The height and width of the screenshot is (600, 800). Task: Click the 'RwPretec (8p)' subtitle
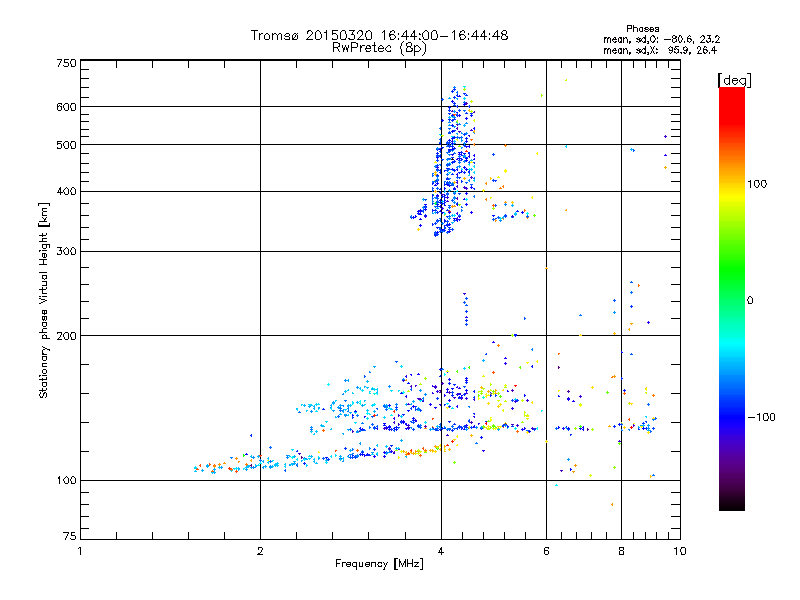point(379,48)
